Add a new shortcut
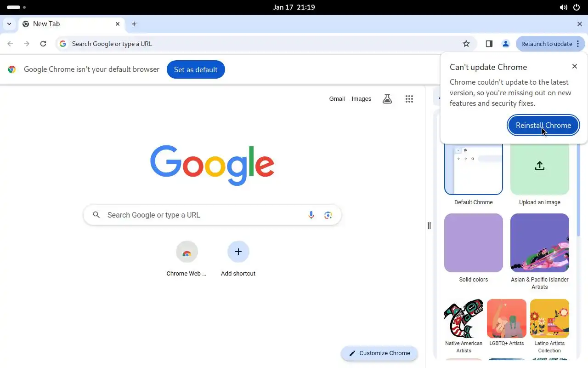Viewport: 588px width, 368px height. 238,259
